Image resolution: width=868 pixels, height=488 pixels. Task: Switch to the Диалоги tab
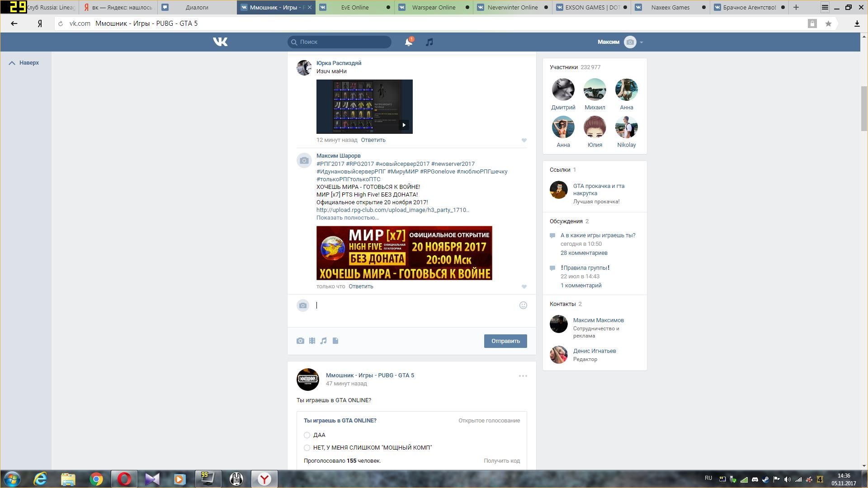[x=197, y=7]
